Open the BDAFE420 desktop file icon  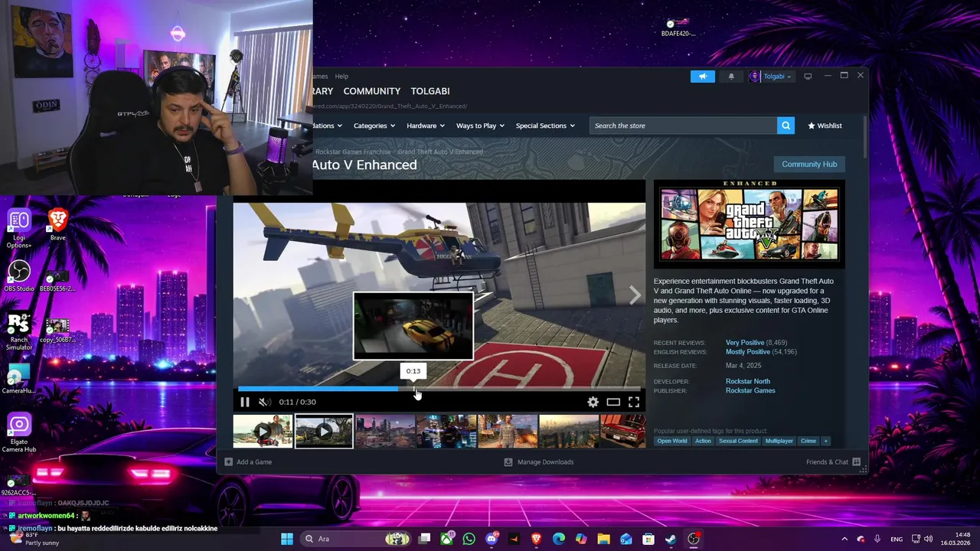coord(678,27)
